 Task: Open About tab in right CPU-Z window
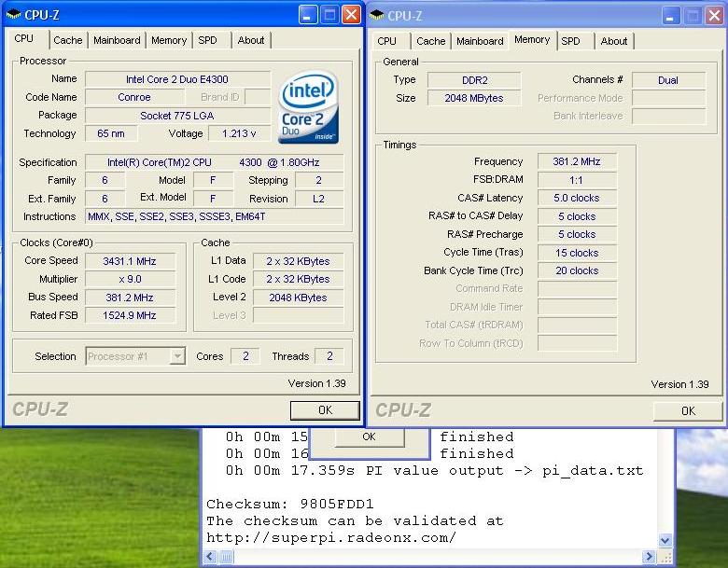pyautogui.click(x=614, y=41)
